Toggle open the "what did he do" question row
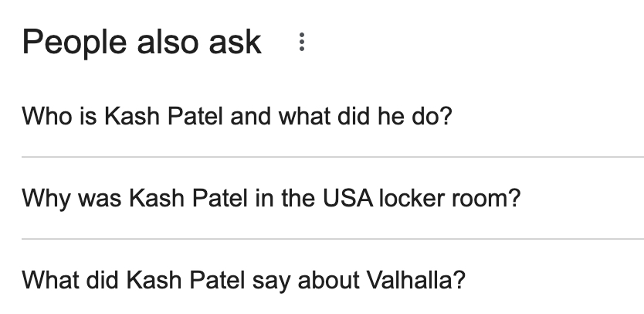Screen dimensions: 644x314 click(x=236, y=117)
